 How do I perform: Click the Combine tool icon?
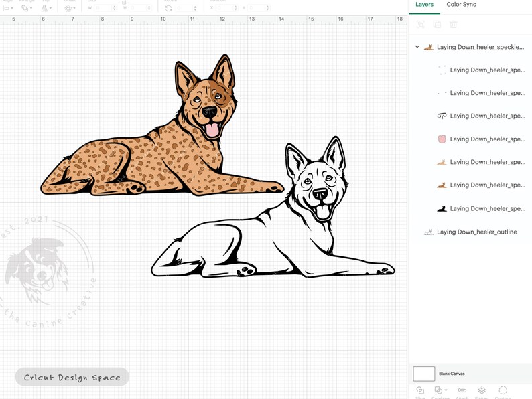tap(438, 390)
